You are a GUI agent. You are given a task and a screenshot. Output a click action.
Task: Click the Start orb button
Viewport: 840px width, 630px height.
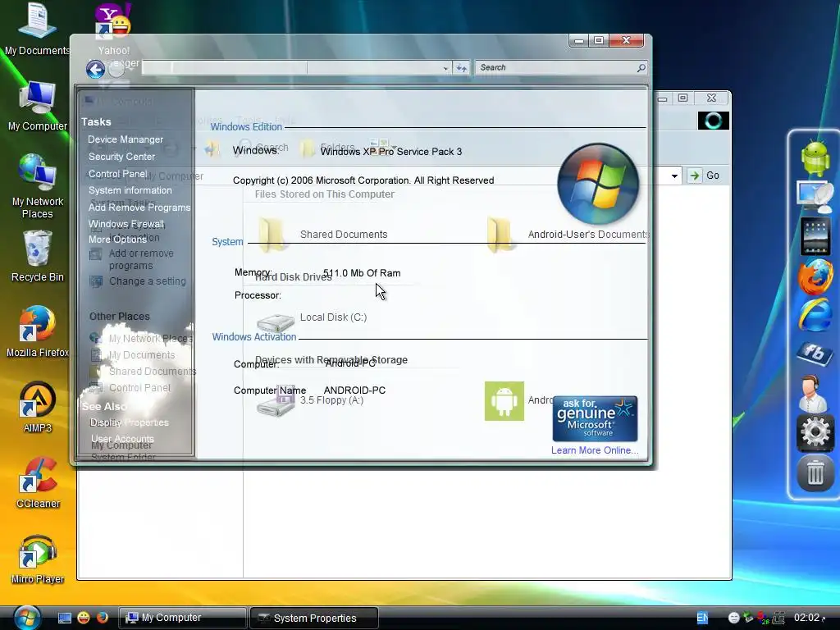[27, 617]
